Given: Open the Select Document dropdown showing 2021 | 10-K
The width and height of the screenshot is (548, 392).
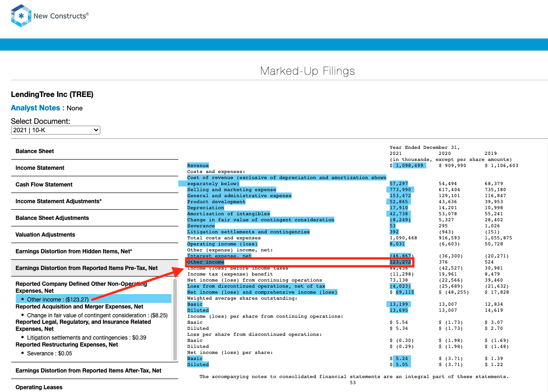Looking at the screenshot, I should 56,130.
